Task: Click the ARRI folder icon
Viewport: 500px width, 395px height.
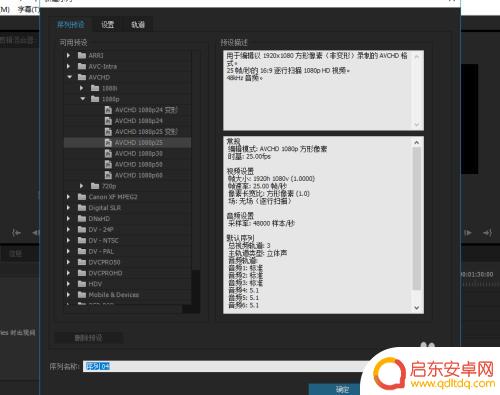Action: coord(82,55)
